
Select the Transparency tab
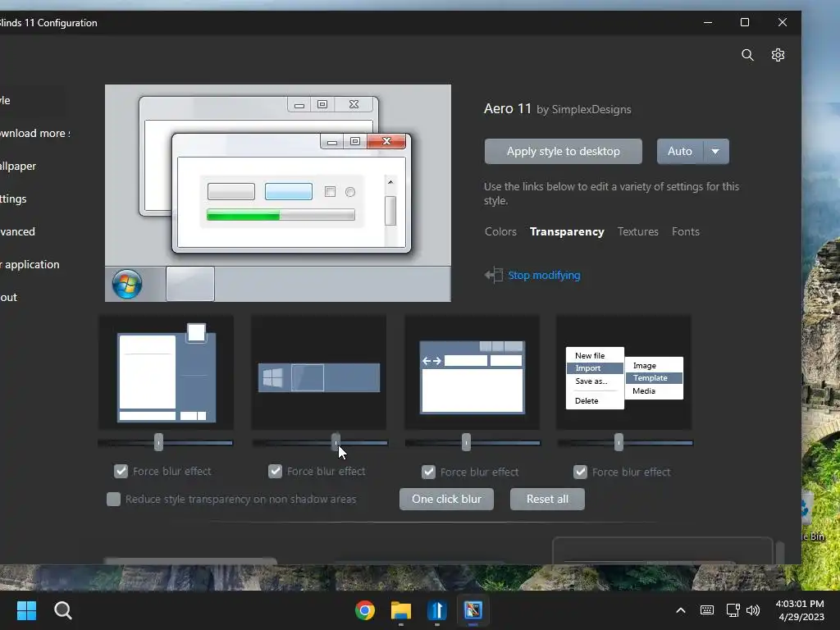567,231
